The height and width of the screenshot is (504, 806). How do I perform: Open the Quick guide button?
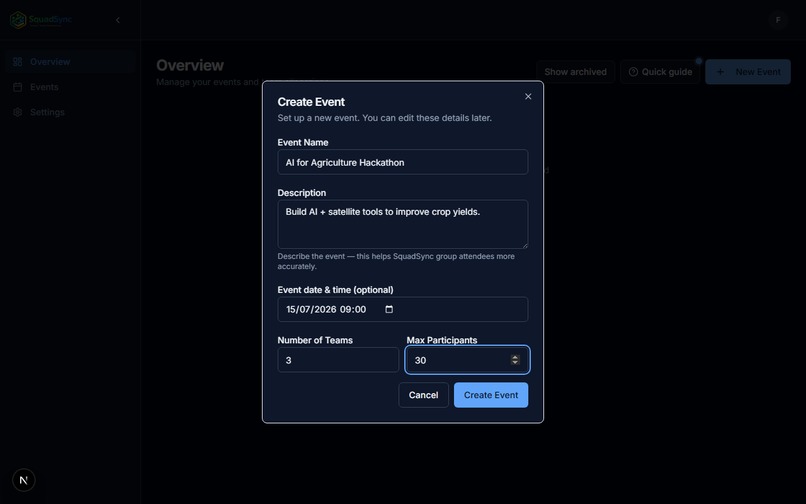[660, 72]
